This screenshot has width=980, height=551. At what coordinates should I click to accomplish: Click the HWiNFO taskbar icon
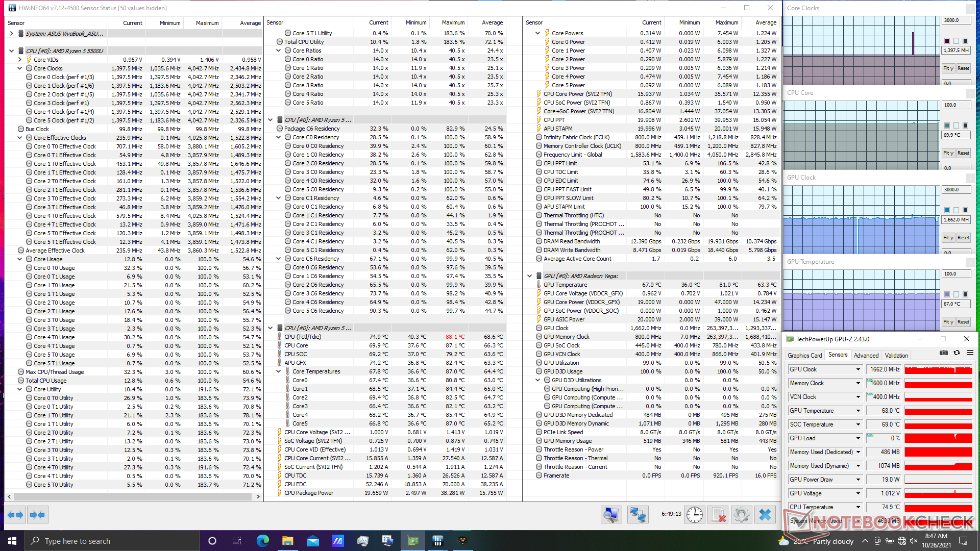(x=437, y=541)
